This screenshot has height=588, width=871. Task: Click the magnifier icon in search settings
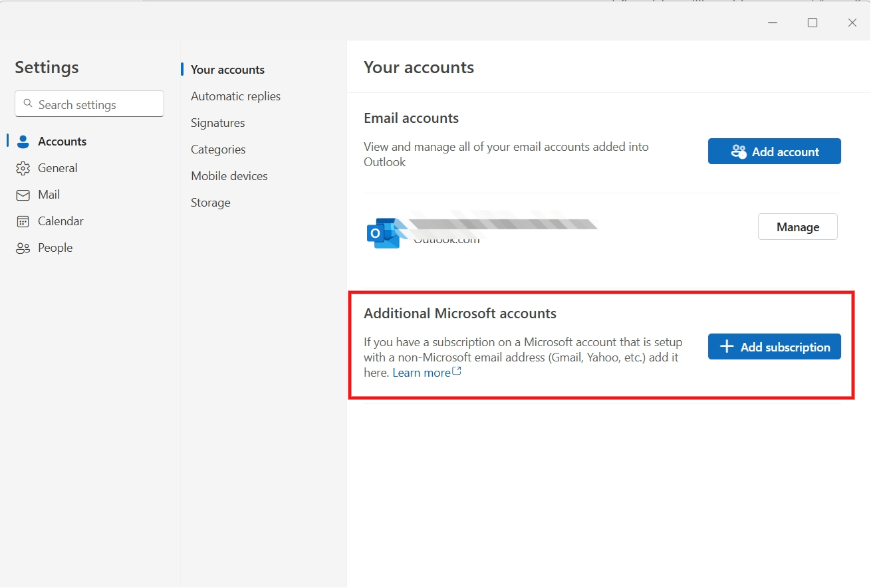pyautogui.click(x=28, y=104)
